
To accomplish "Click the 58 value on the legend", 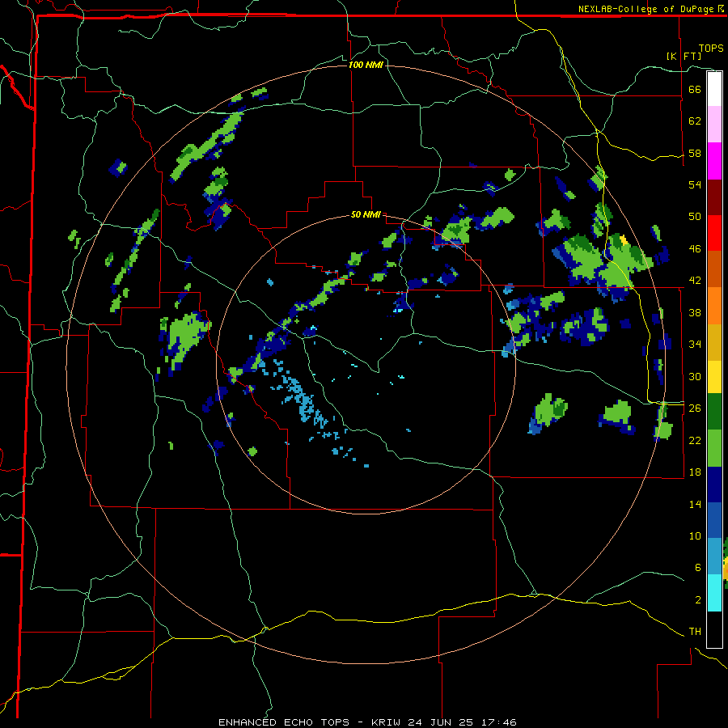I will [695, 153].
